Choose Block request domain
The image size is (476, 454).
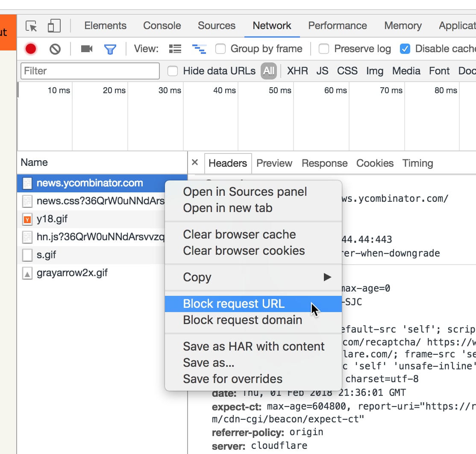[253, 320]
